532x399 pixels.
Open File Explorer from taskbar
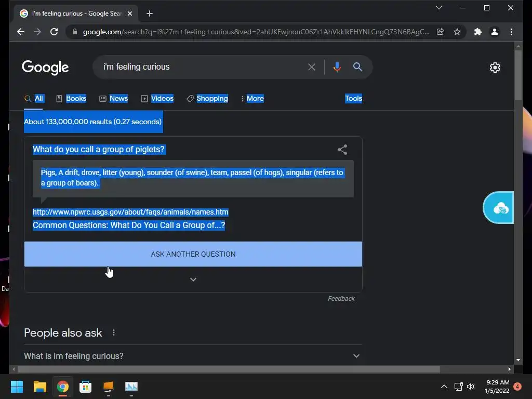(39, 387)
